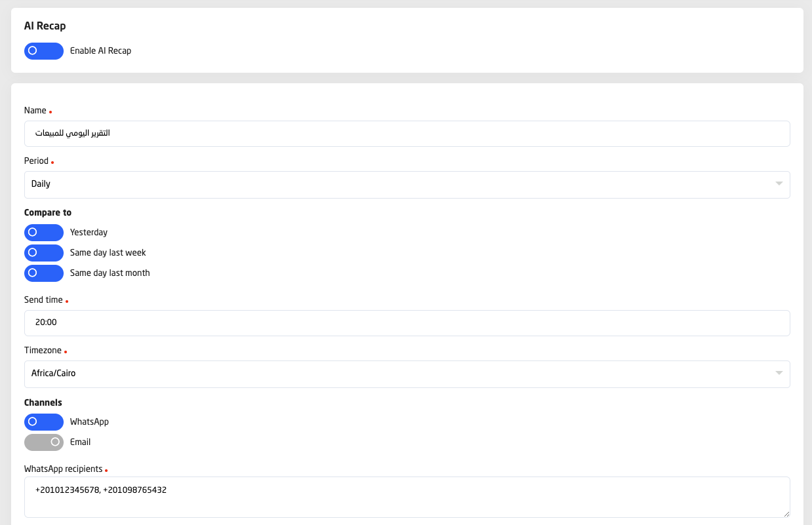Enable the Email channel toggle
The width and height of the screenshot is (812, 525).
[x=44, y=442]
